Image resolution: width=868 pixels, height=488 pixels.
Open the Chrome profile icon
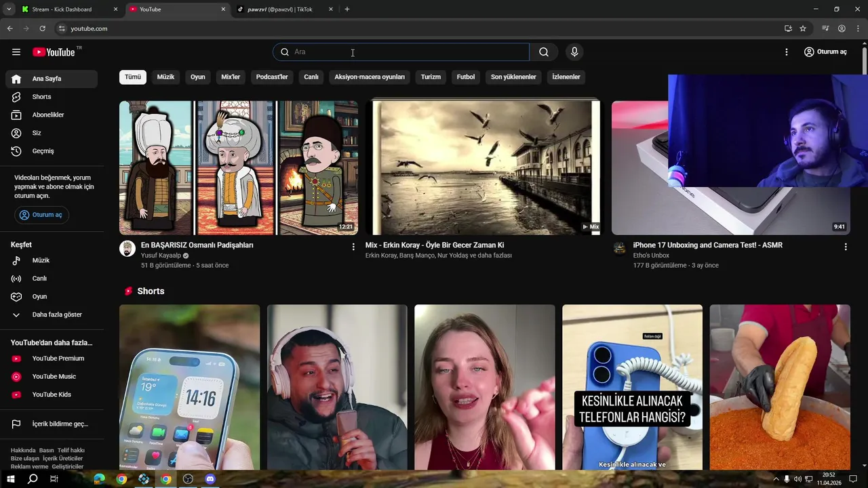click(842, 28)
